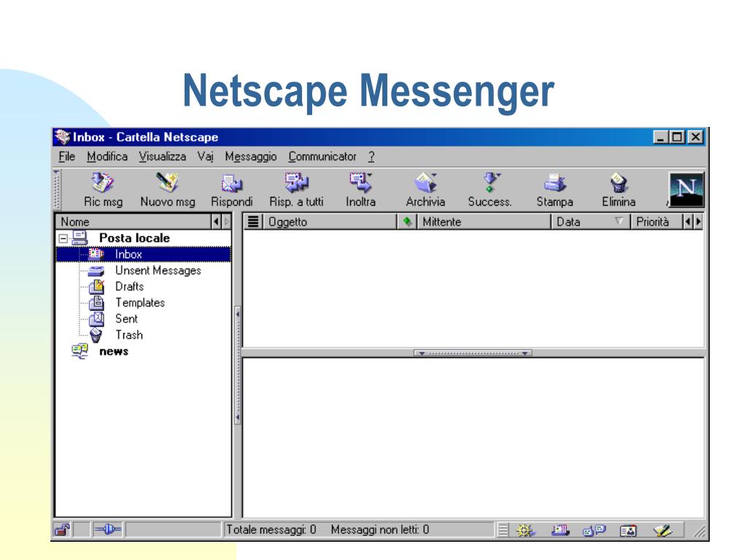Collapse the toolbar via its left grip
747x560 pixels.
click(57, 190)
